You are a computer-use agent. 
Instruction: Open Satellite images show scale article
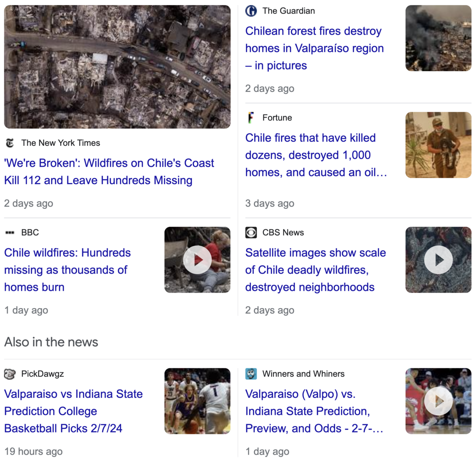(x=315, y=270)
